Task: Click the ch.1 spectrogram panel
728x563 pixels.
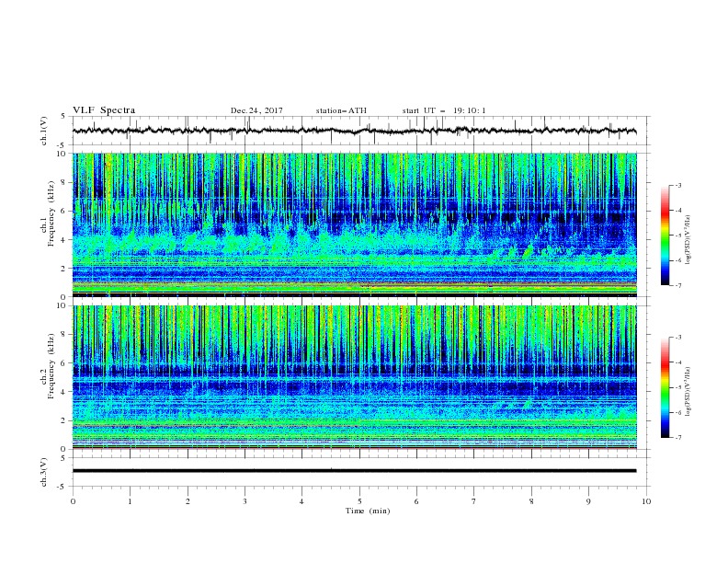Action: tap(355, 224)
